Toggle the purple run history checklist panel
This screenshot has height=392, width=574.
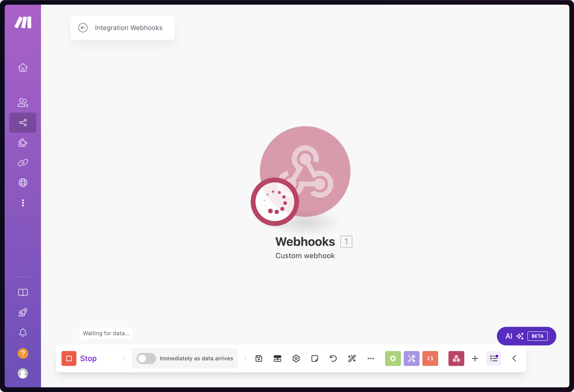pyautogui.click(x=494, y=358)
